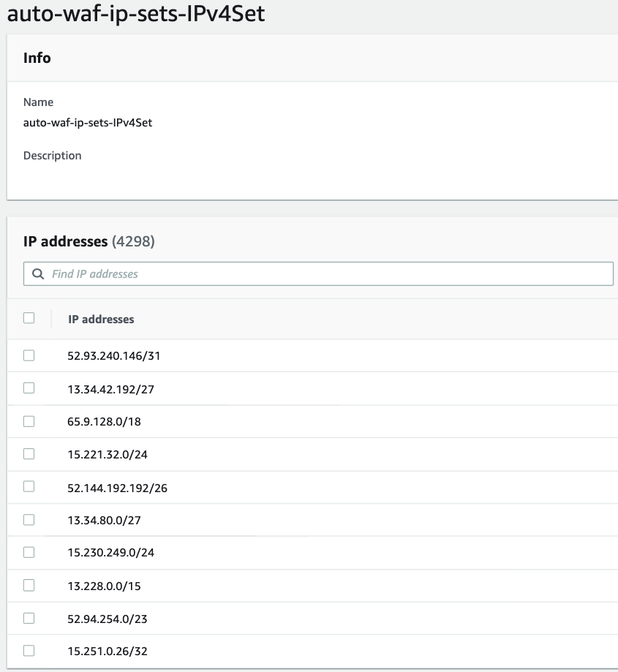Screen dimensions: 618x672
Task: Check the row for 15.251.0.26/32
Action: [29, 651]
